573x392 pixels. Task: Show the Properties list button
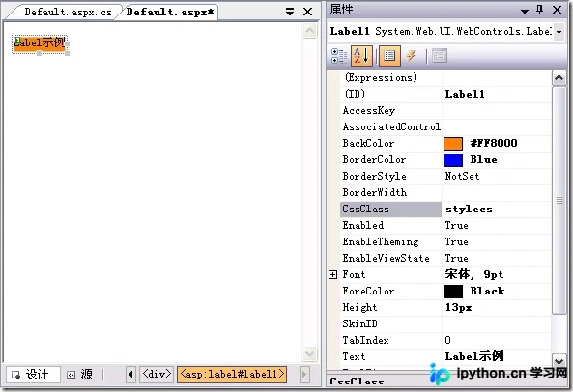389,56
